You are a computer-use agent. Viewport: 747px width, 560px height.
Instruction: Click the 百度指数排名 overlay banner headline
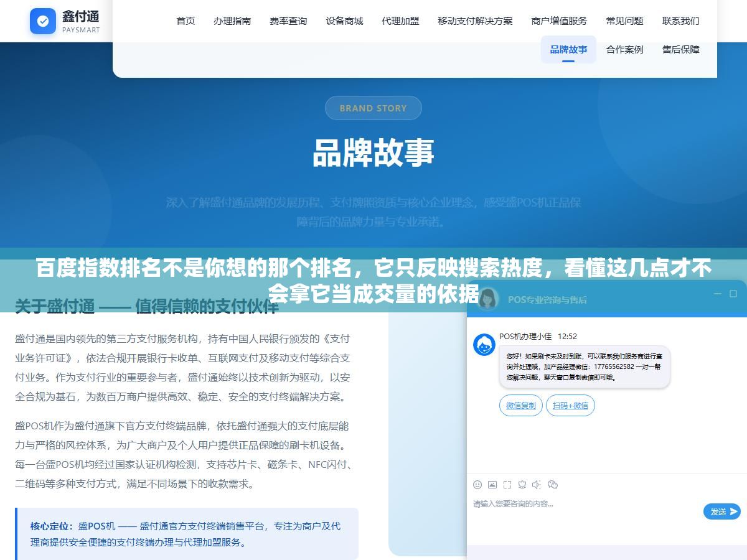(x=374, y=281)
